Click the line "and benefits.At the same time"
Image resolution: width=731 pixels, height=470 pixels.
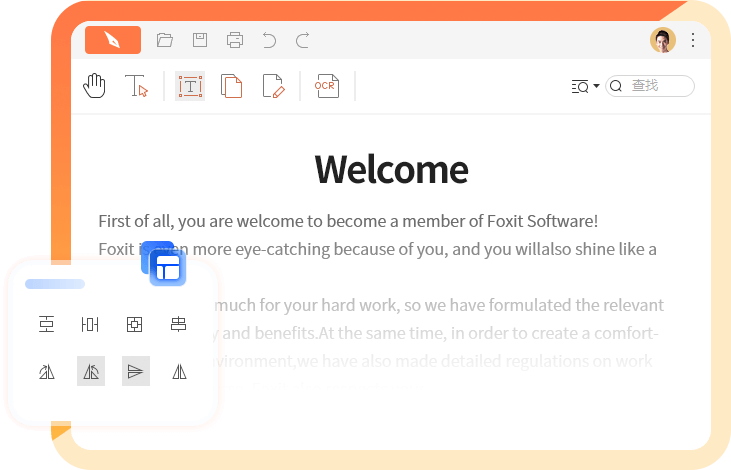click(436, 333)
